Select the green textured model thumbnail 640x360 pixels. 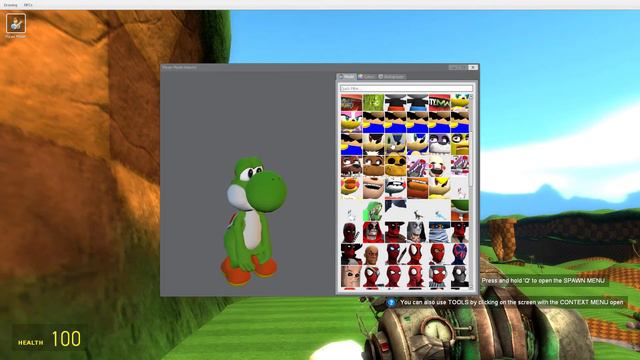tap(373, 102)
